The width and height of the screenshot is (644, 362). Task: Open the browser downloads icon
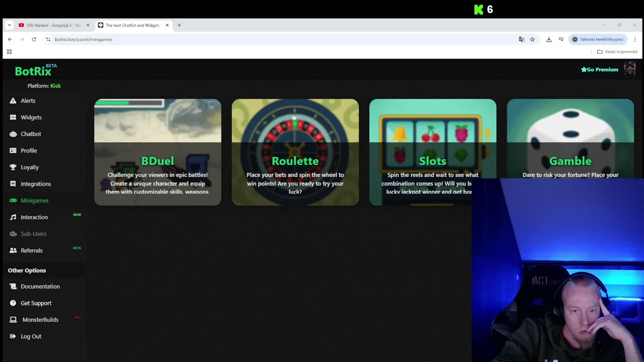click(x=549, y=39)
